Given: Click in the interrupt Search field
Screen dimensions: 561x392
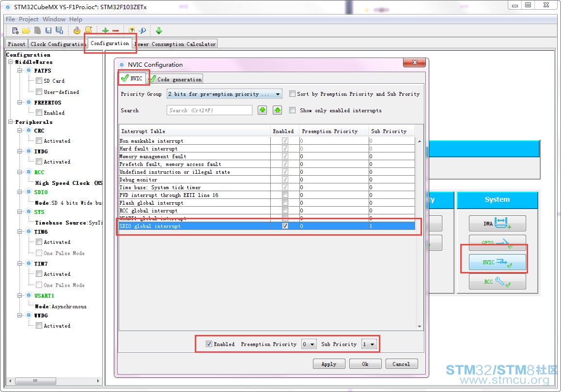Looking at the screenshot, I should pos(209,110).
